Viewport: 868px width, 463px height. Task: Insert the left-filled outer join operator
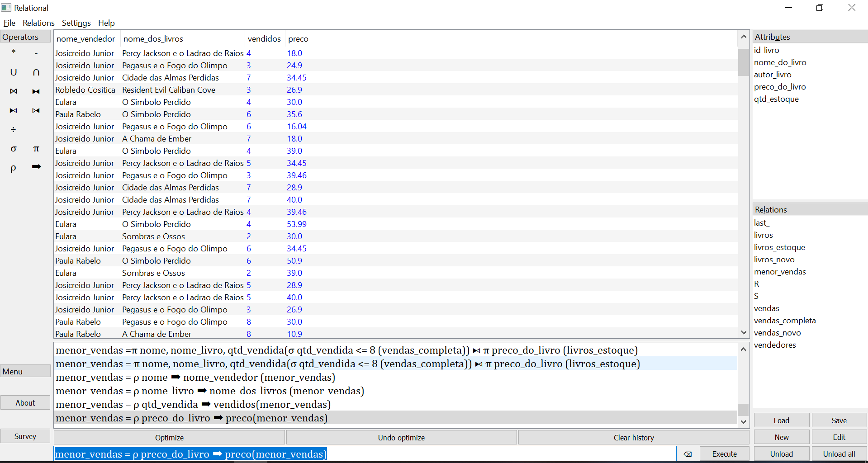(14, 110)
